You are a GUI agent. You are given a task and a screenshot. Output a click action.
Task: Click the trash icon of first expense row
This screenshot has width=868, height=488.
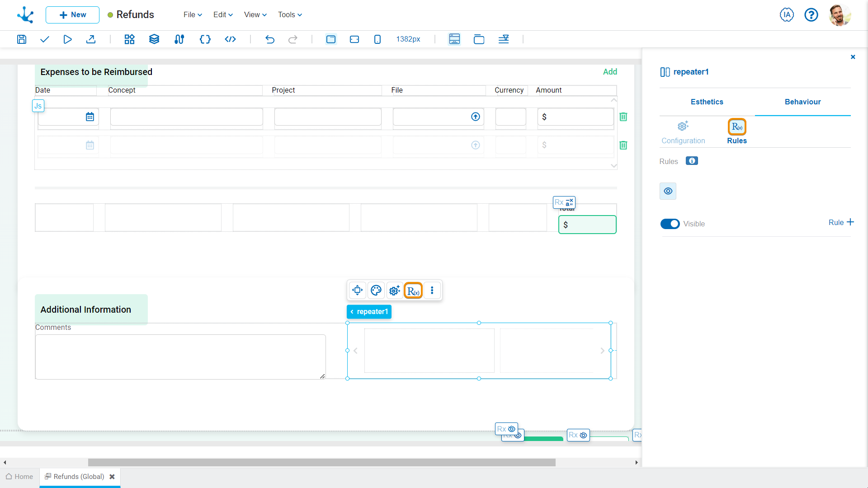click(x=623, y=117)
